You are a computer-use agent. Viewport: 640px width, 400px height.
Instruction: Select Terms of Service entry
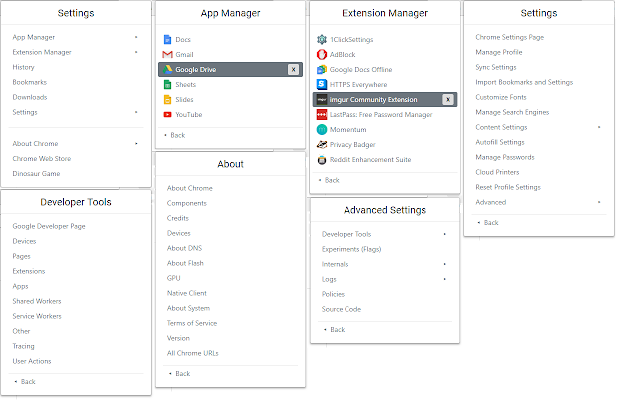[x=192, y=323]
